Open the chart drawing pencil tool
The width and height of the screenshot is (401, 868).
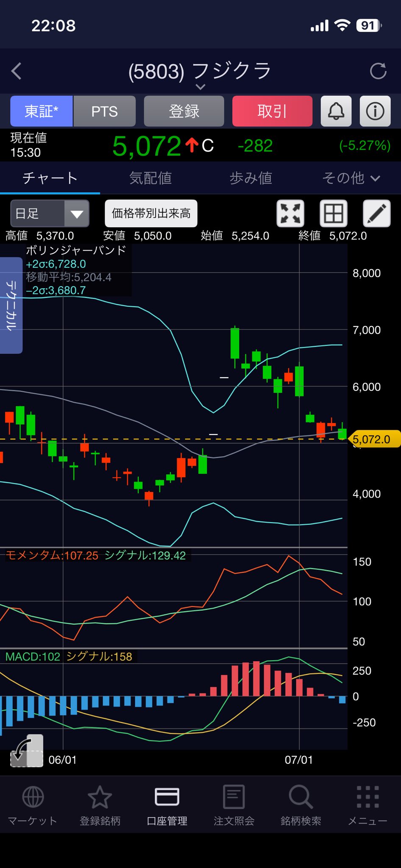point(377,213)
